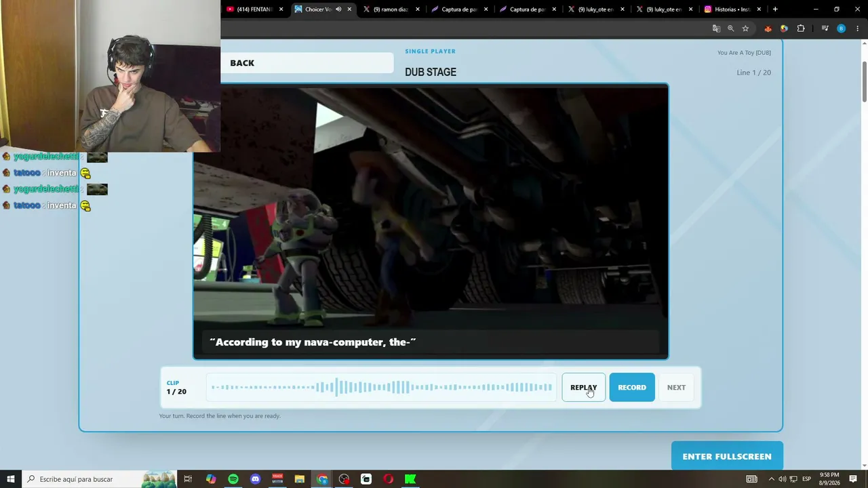Go back with the BACK button
The width and height of the screenshot is (868, 488).
[x=242, y=63]
